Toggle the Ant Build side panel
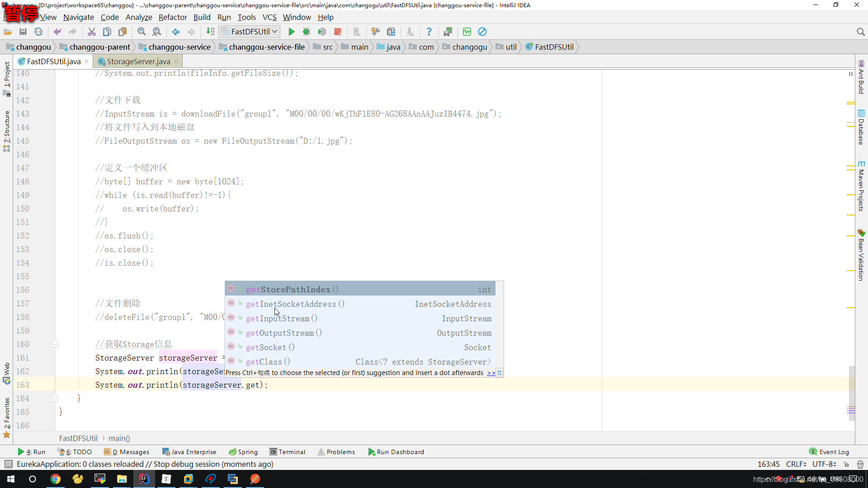This screenshot has height=488, width=868. (x=861, y=77)
